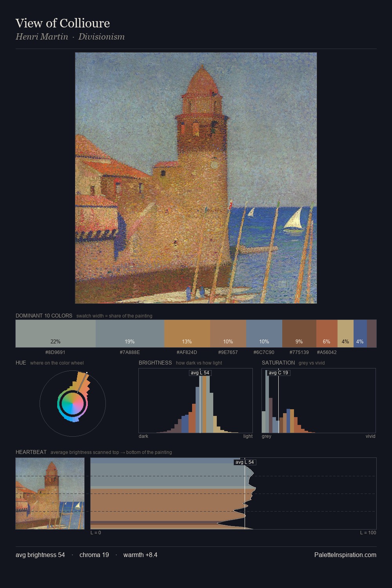Click the 'HEARTBEAT' section heading
The width and height of the screenshot is (392, 588).
[31, 452]
